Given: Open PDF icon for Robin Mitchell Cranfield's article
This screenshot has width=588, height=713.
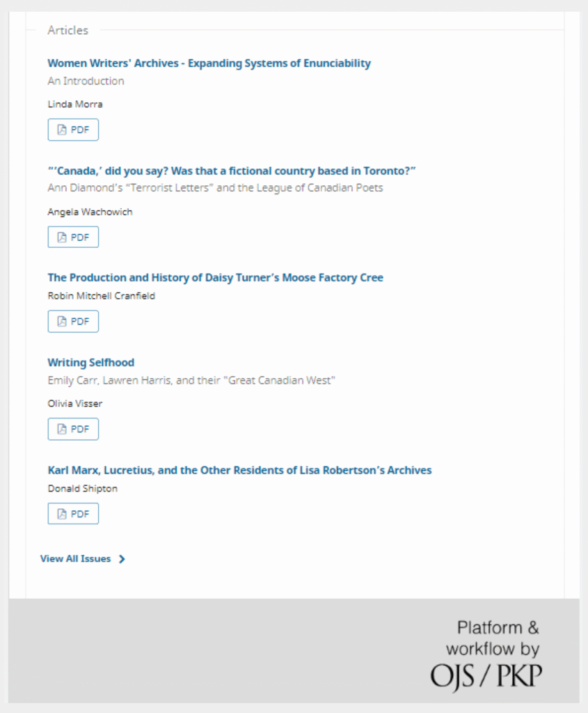Looking at the screenshot, I should 62,322.
